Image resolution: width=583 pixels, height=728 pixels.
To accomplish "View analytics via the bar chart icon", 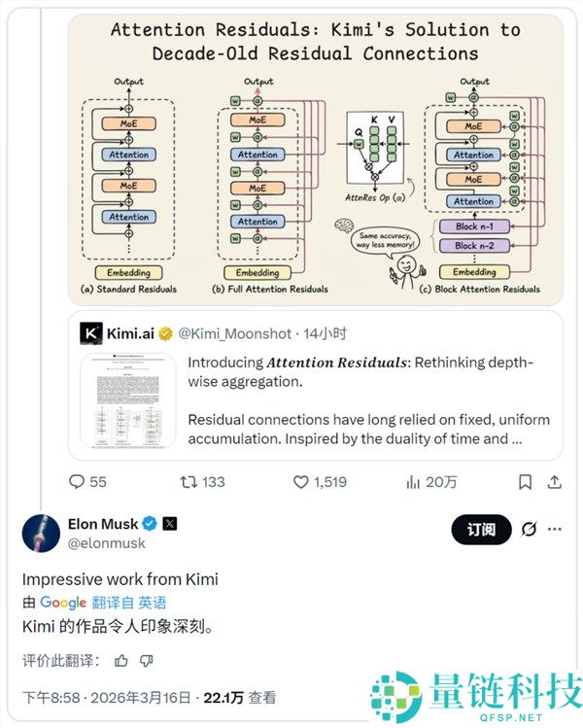I will [x=413, y=482].
